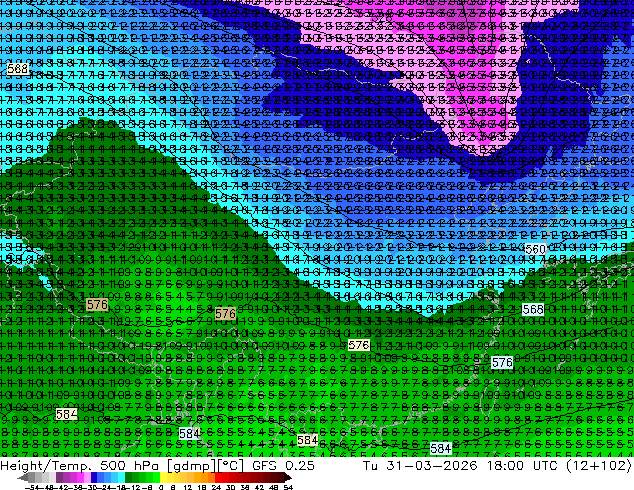Click the '[gdmp]' unit text
Screen dimensions: 634x490
click(x=191, y=466)
